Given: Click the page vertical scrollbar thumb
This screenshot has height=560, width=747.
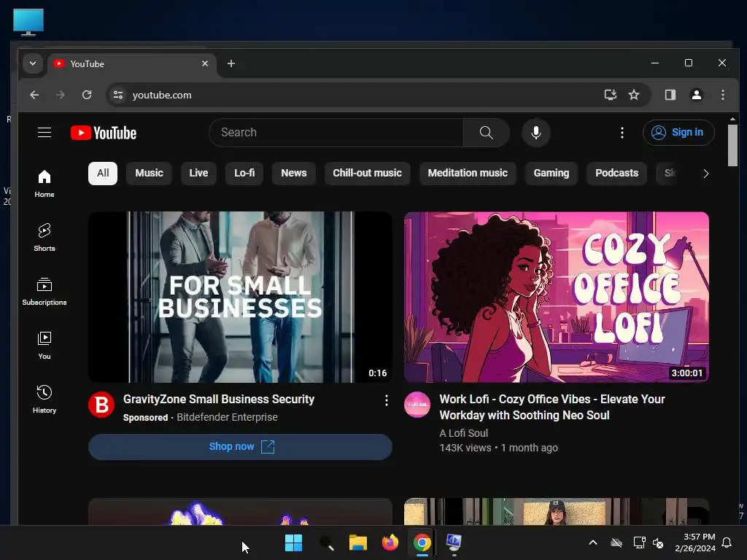Looking at the screenshot, I should pyautogui.click(x=732, y=145).
